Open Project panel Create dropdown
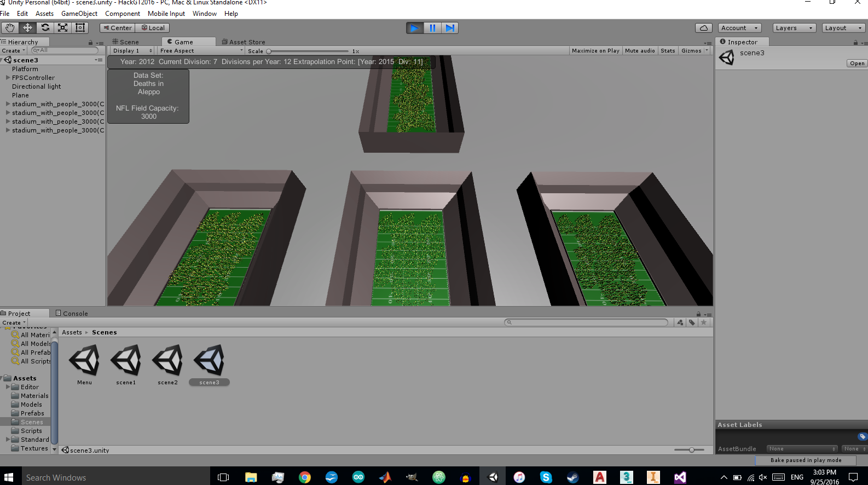Viewport: 868px width, 485px height. point(14,322)
